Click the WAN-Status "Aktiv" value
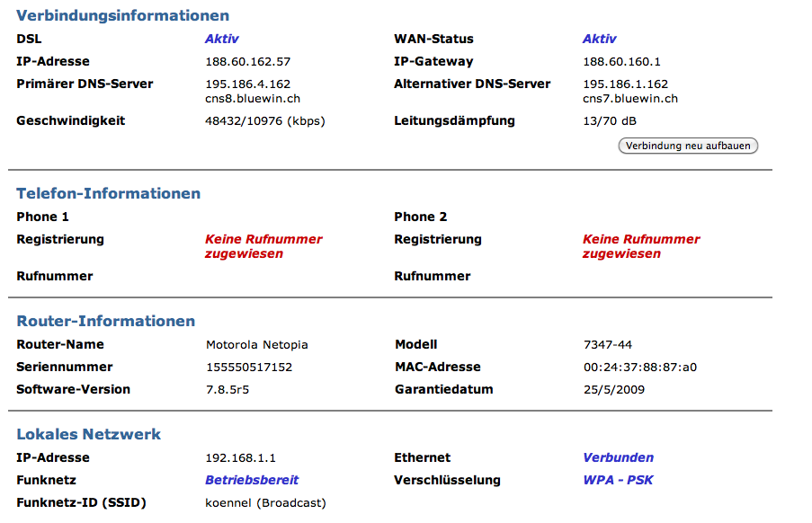This screenshot has height=523, width=812. coord(599,39)
